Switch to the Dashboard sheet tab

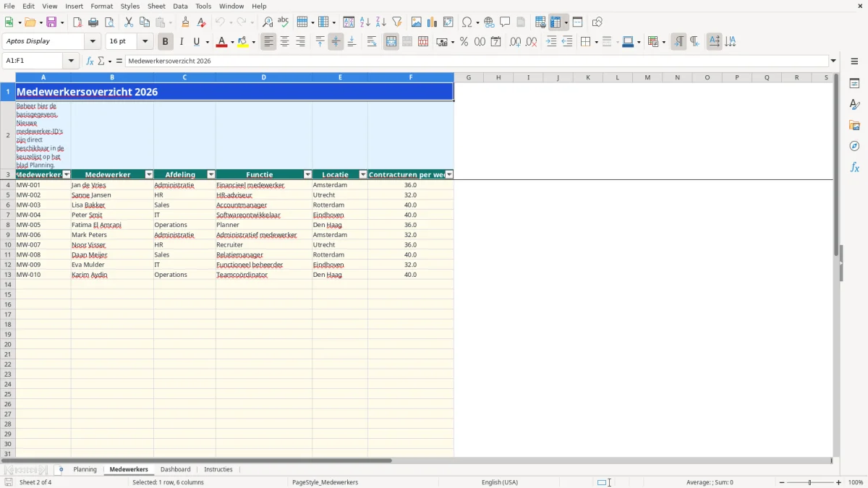(176, 469)
